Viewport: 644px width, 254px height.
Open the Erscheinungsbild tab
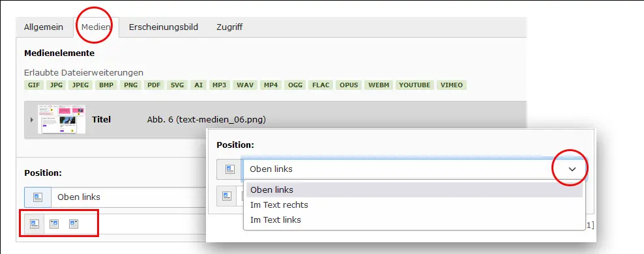(x=164, y=27)
